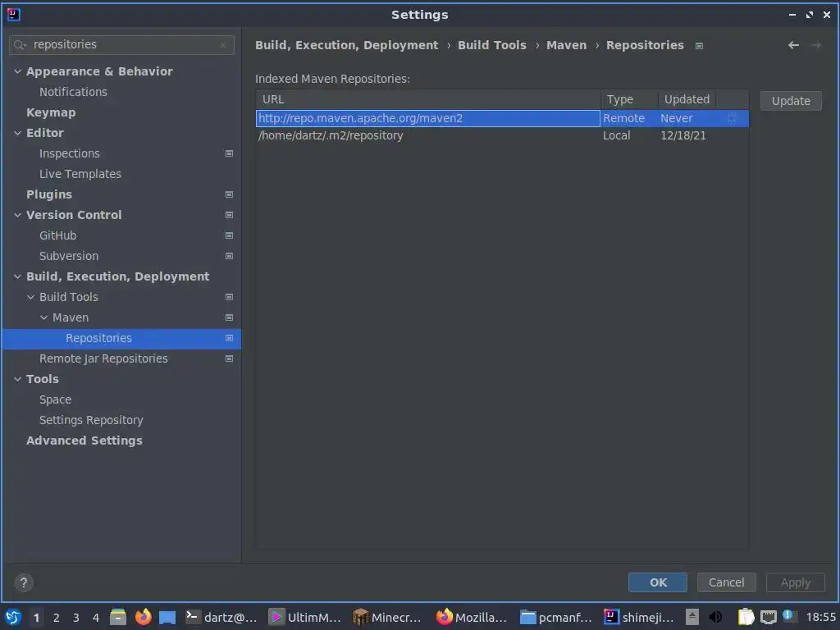Image resolution: width=840 pixels, height=630 pixels.
Task: Click project-level icon beside Version Control
Action: (230, 215)
